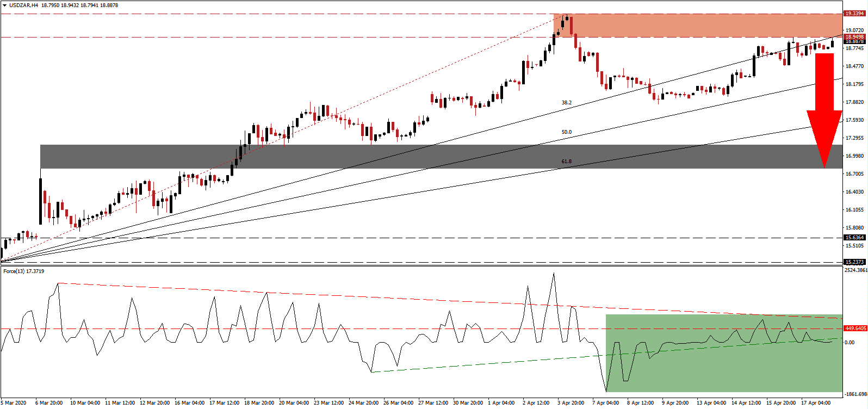This screenshot has width=868, height=409.
Task: Click the 17 Apr 04:00 time axis label
Action: [x=816, y=403]
